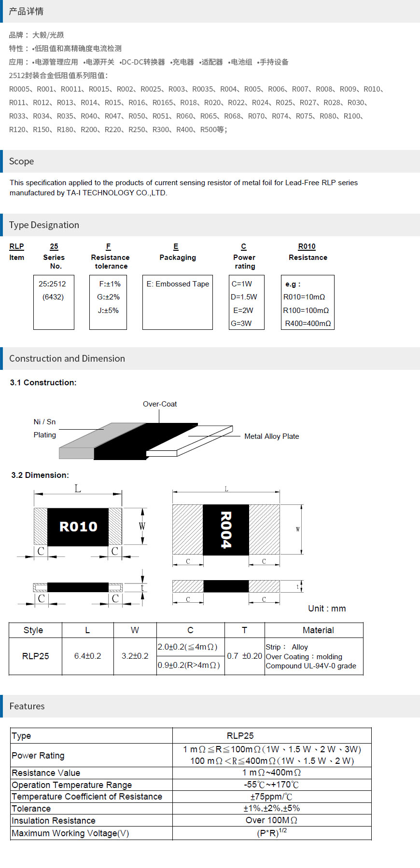Click the R004 hatched dimension drawing
Screen dimensions: 420x868
(x=226, y=529)
